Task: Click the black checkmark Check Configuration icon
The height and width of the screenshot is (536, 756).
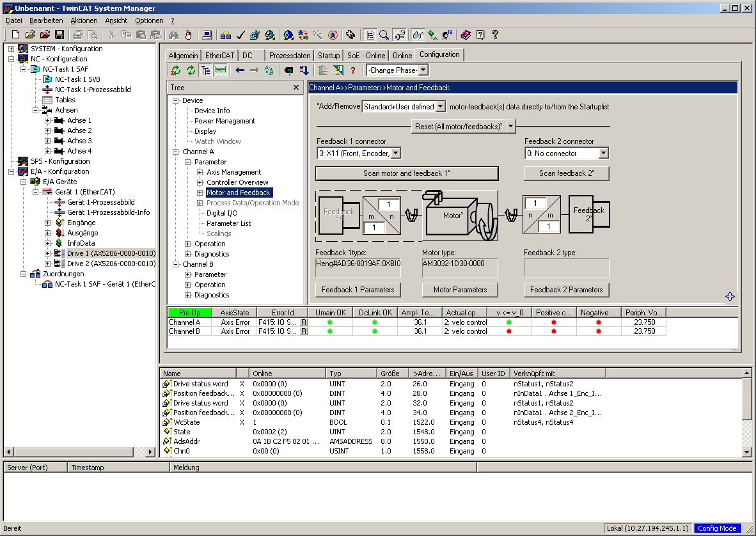Action: (240, 35)
